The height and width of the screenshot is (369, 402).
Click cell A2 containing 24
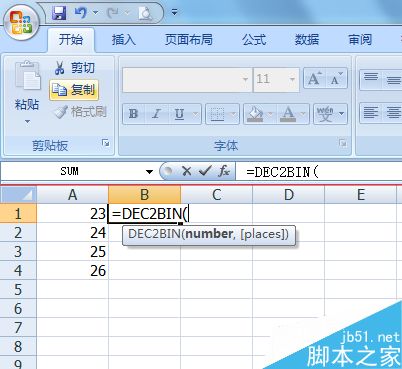72,232
